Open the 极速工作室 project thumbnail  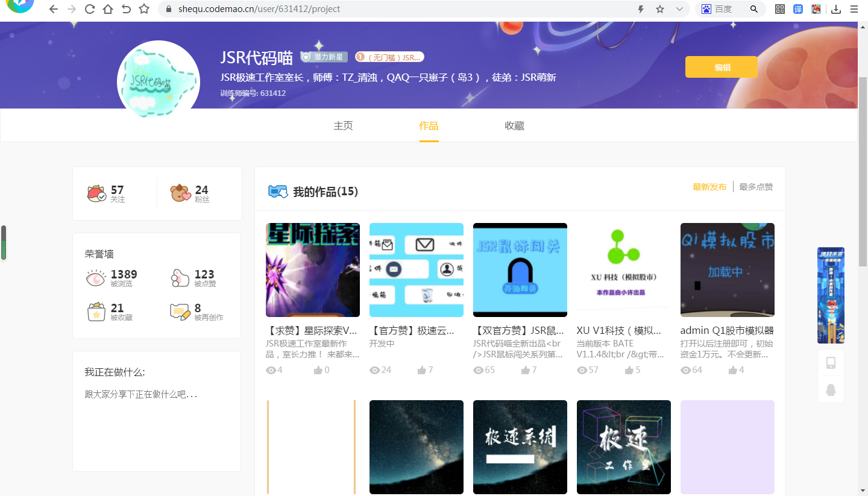(624, 447)
